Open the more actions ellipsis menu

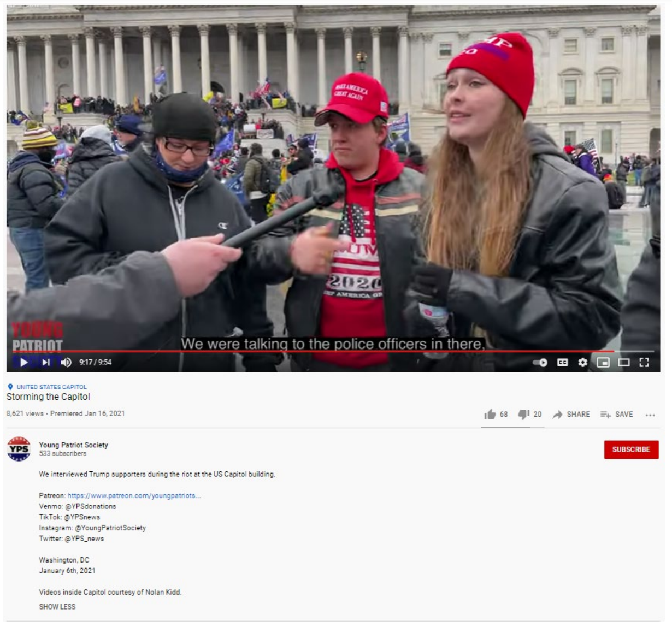[650, 415]
